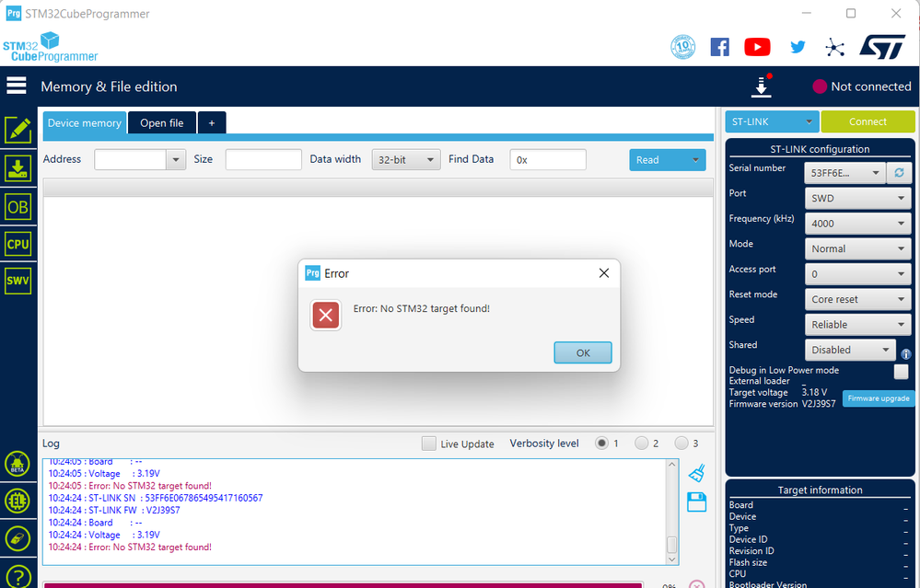Viewport: 920px width, 588px height.
Task: Select verbosity level 3
Action: [681, 444]
